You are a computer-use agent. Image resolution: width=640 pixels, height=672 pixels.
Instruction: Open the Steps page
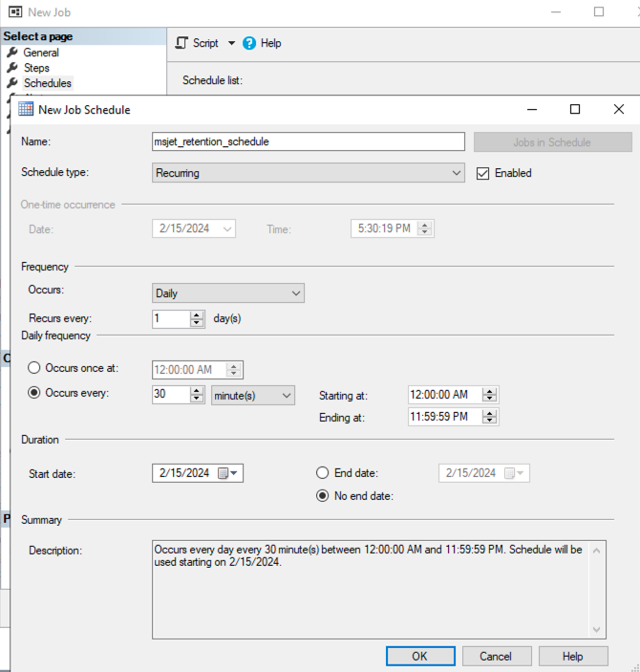pos(36,68)
